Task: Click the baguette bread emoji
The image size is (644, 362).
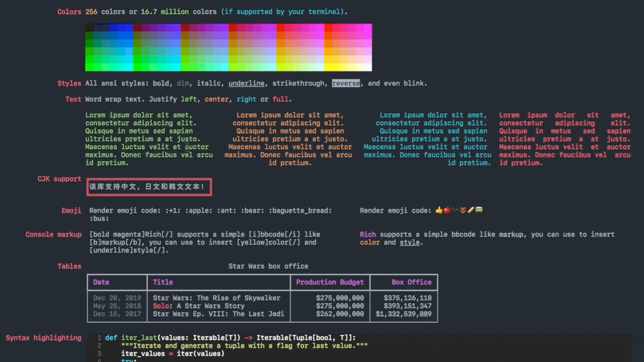Action: tap(471, 210)
